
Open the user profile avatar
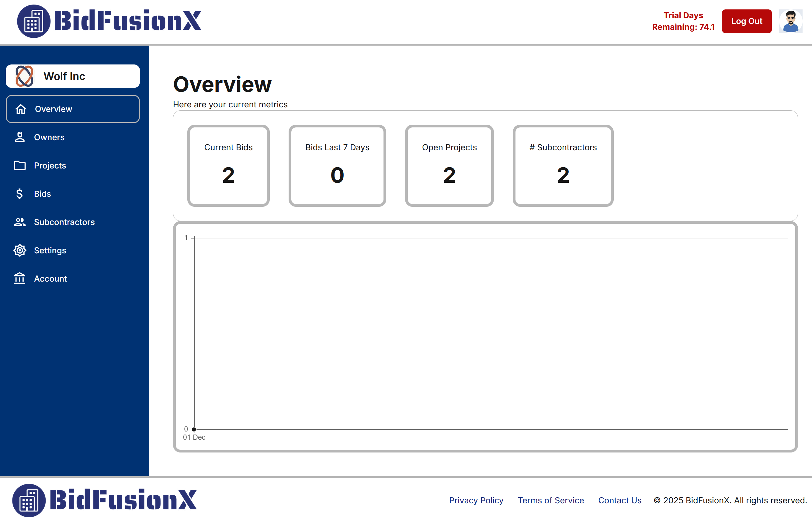tap(790, 21)
